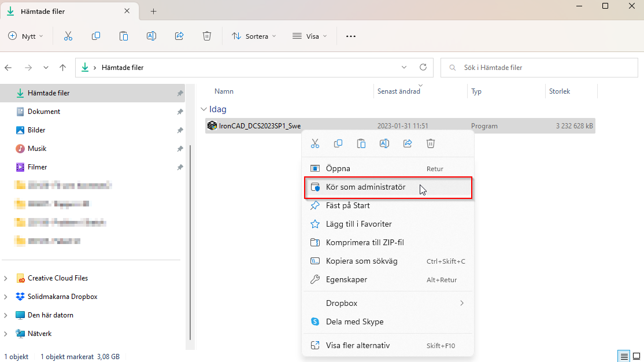Click the Copy icon in the context menu
Screen dimensions: 644x362
338,143
